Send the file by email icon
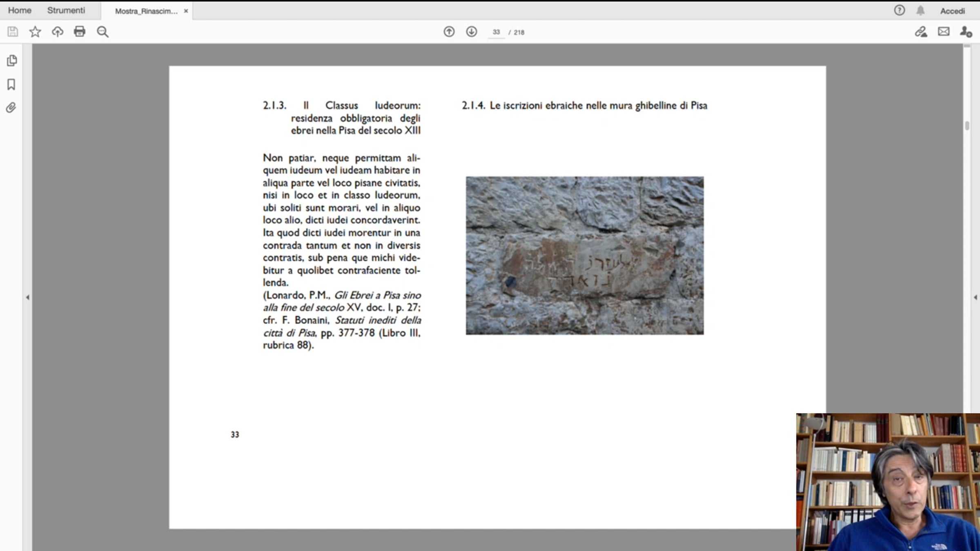Screen dimensions: 980x551 [944, 31]
